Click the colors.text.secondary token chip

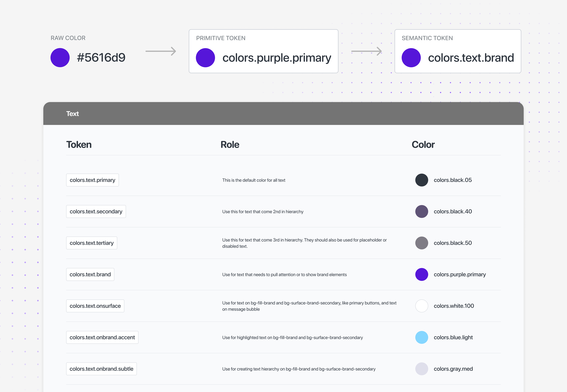[x=96, y=212]
